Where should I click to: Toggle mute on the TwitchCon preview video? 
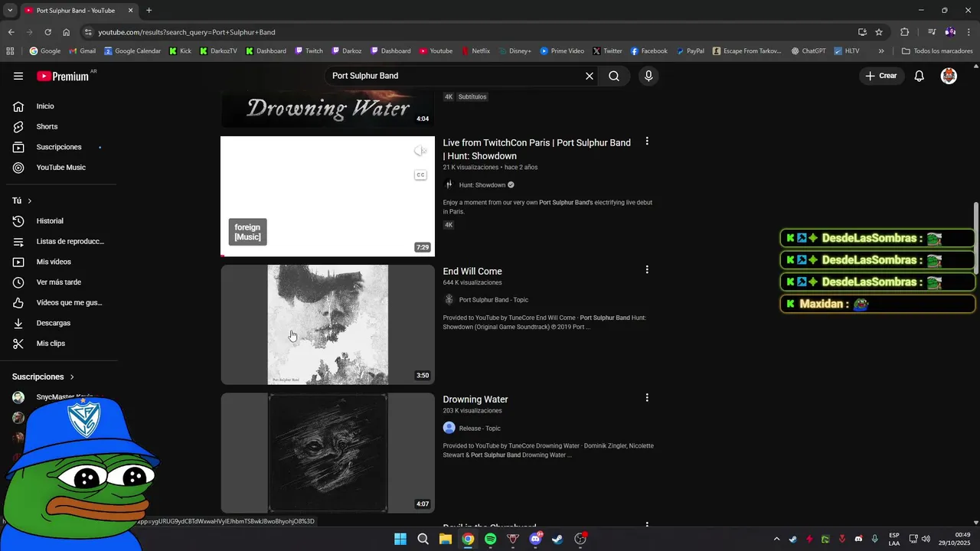pyautogui.click(x=420, y=151)
